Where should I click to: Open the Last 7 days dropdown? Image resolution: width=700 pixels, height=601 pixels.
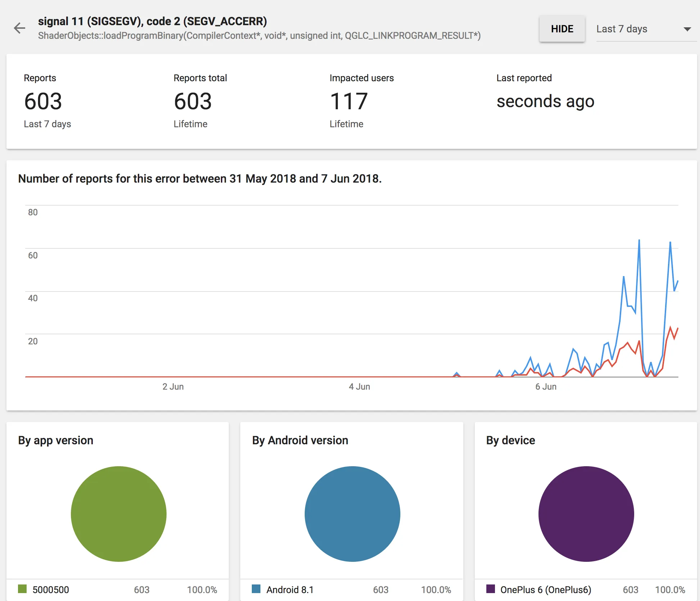pyautogui.click(x=622, y=29)
